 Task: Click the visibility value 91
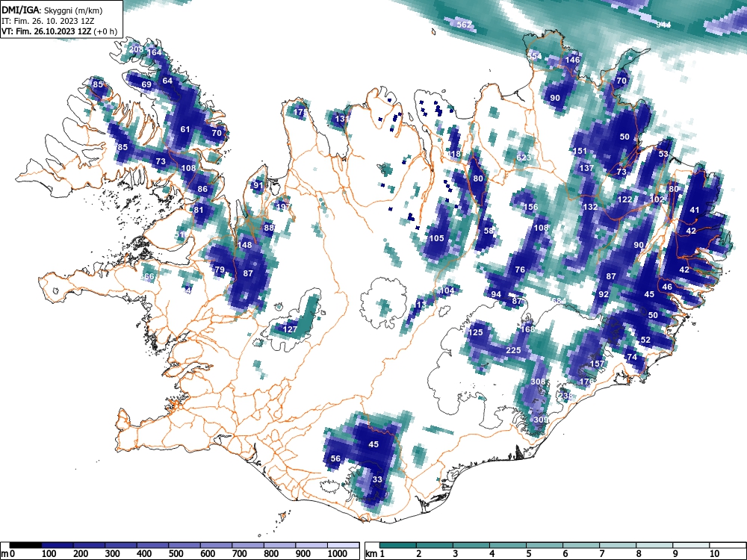[x=258, y=185]
